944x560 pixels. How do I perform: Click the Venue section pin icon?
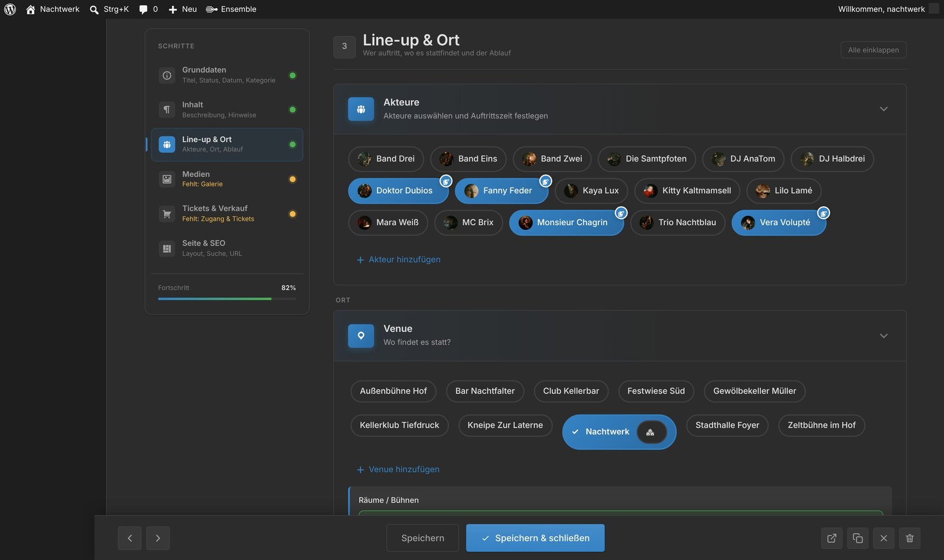(x=361, y=336)
